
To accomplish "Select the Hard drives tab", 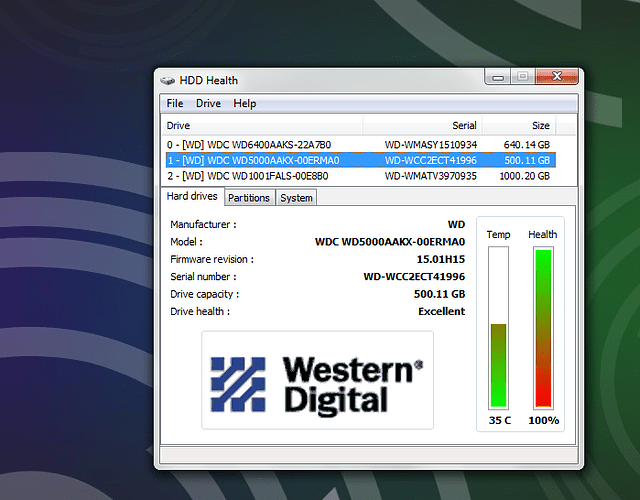I will (x=192, y=196).
